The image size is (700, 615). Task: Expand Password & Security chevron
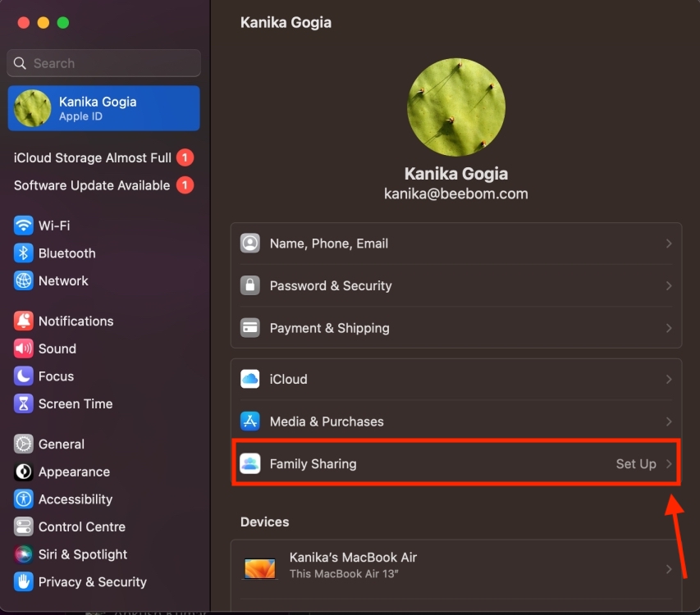[669, 285]
